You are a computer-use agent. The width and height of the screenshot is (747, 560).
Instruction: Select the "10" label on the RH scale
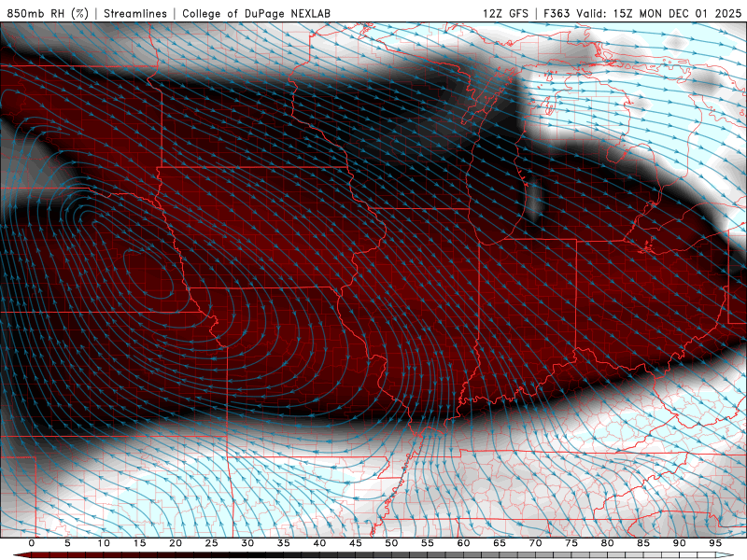point(104,543)
